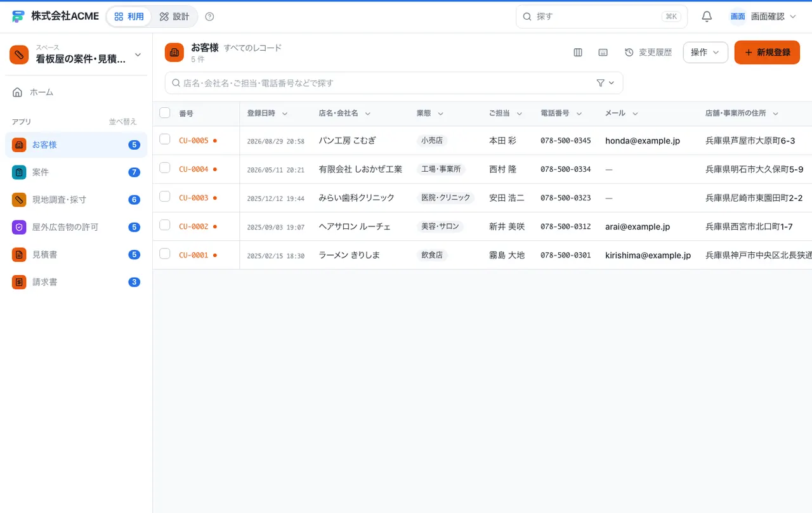The width and height of the screenshot is (812, 513).
Task: Click the search icon in the record filter bar
Action: [176, 83]
